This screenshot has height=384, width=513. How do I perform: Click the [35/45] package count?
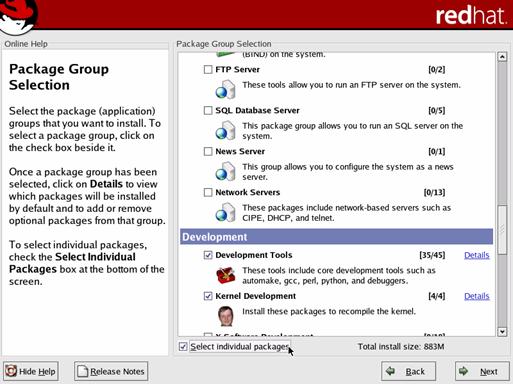click(432, 255)
